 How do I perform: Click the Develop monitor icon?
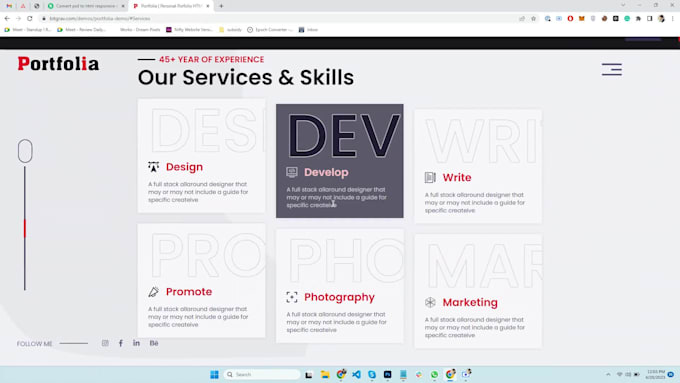(x=292, y=172)
